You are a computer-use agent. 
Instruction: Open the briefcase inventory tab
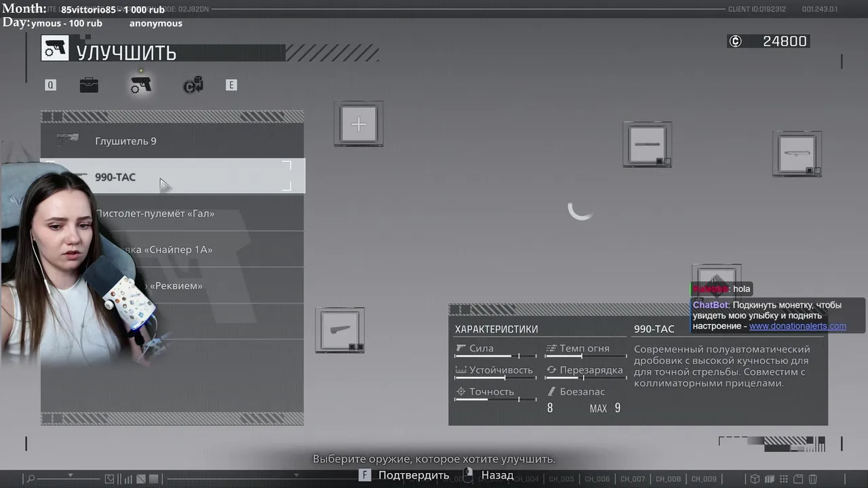tap(89, 85)
